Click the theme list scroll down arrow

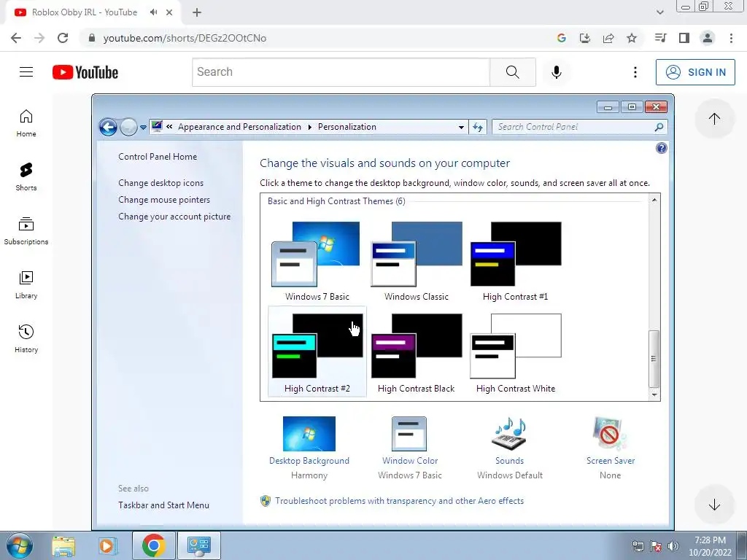(x=654, y=394)
